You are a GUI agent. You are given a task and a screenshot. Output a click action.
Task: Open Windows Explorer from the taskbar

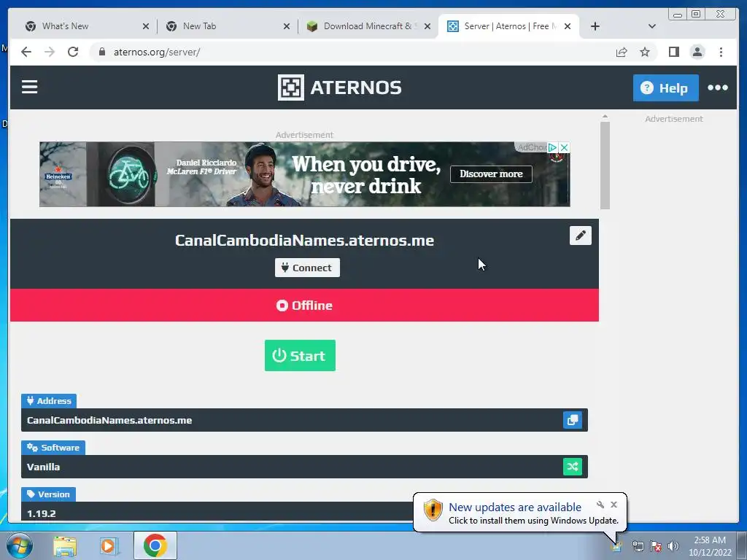[65, 545]
